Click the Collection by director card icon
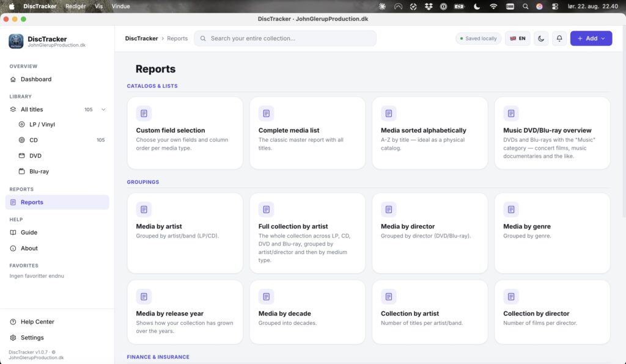Image resolution: width=626 pixels, height=364 pixels. click(511, 297)
